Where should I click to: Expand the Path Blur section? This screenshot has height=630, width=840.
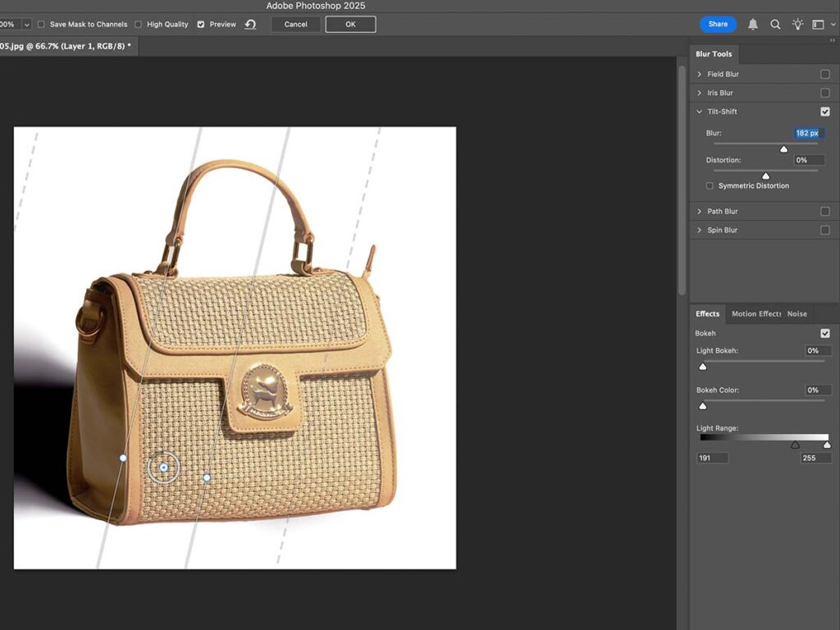(699, 211)
